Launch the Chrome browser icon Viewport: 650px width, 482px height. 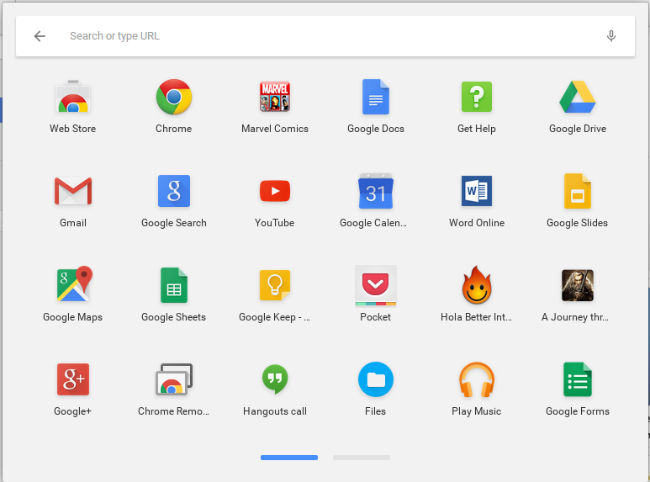[x=174, y=97]
